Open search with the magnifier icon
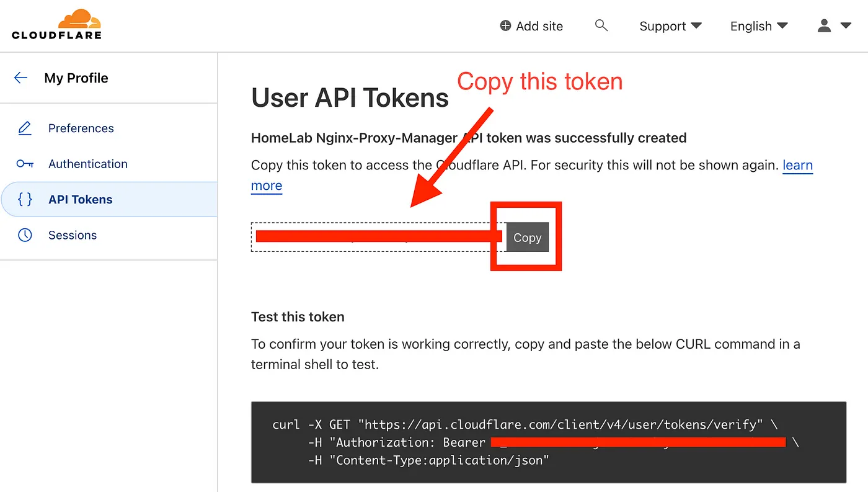 click(601, 25)
